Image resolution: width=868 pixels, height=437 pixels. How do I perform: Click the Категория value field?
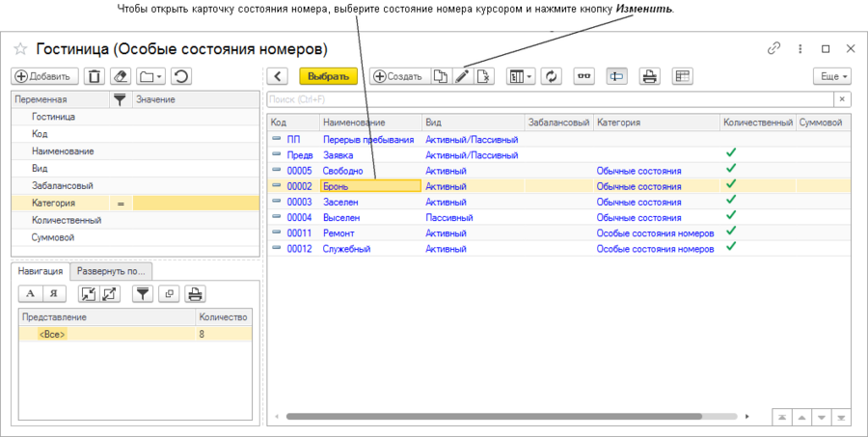[x=196, y=204]
